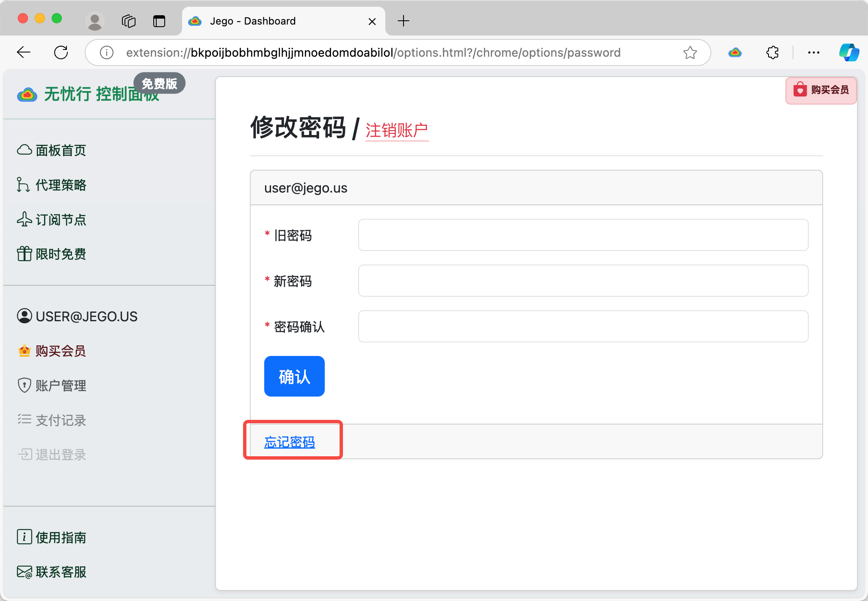Click the pink 购买会员 button at the top right
The width and height of the screenshot is (868, 601).
click(821, 90)
